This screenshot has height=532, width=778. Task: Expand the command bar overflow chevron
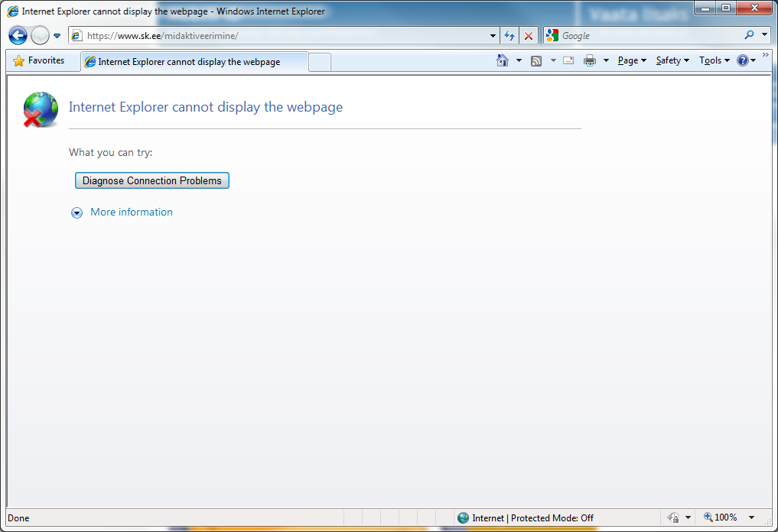[x=766, y=54]
